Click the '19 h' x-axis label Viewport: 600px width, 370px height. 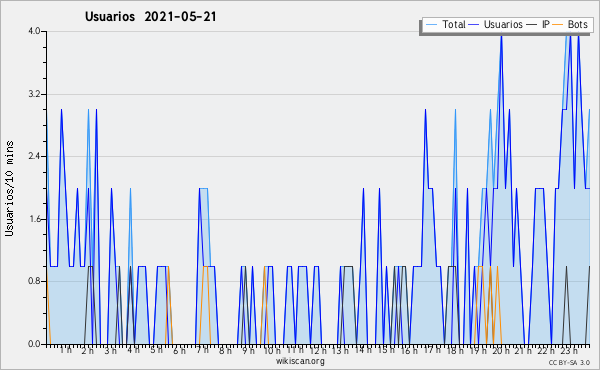(x=477, y=351)
